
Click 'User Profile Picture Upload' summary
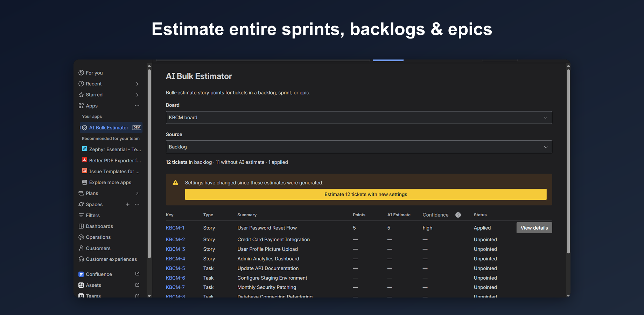[x=268, y=249]
